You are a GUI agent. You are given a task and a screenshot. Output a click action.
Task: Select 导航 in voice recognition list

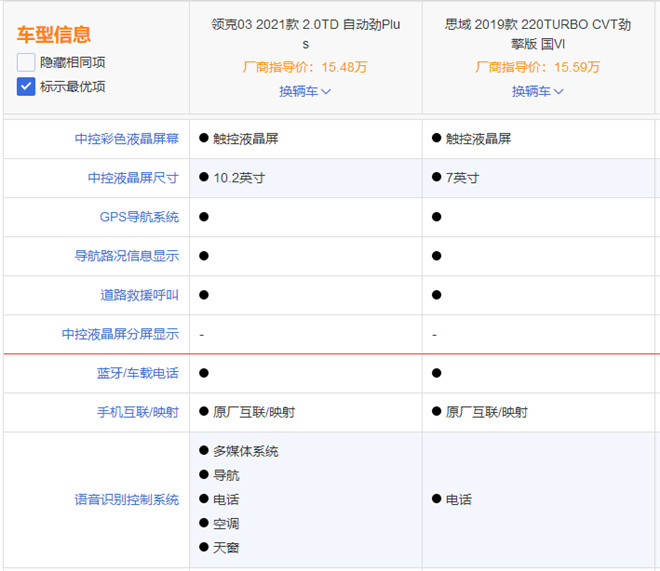(226, 475)
